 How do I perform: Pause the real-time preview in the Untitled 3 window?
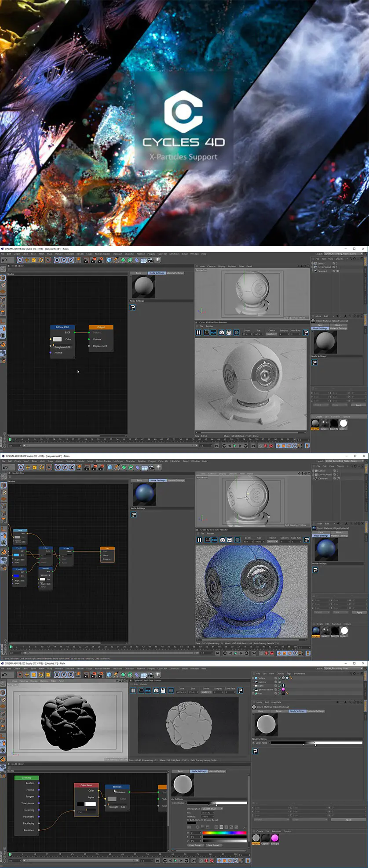click(133, 691)
